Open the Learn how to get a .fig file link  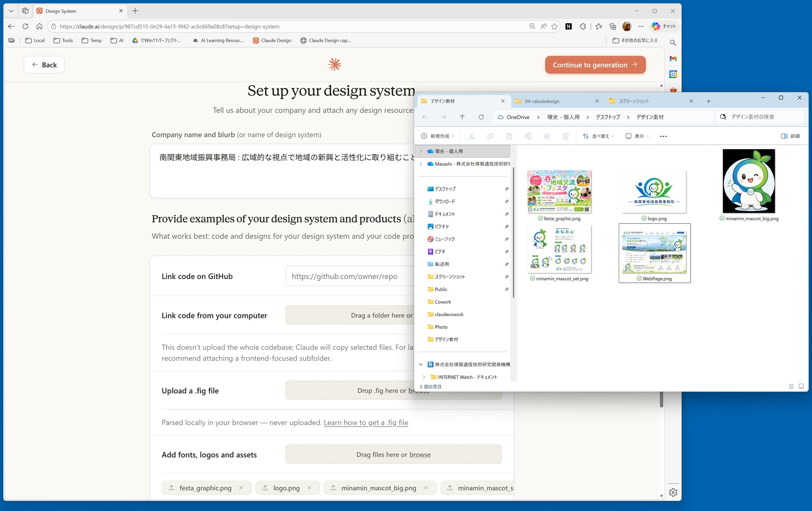(x=365, y=422)
